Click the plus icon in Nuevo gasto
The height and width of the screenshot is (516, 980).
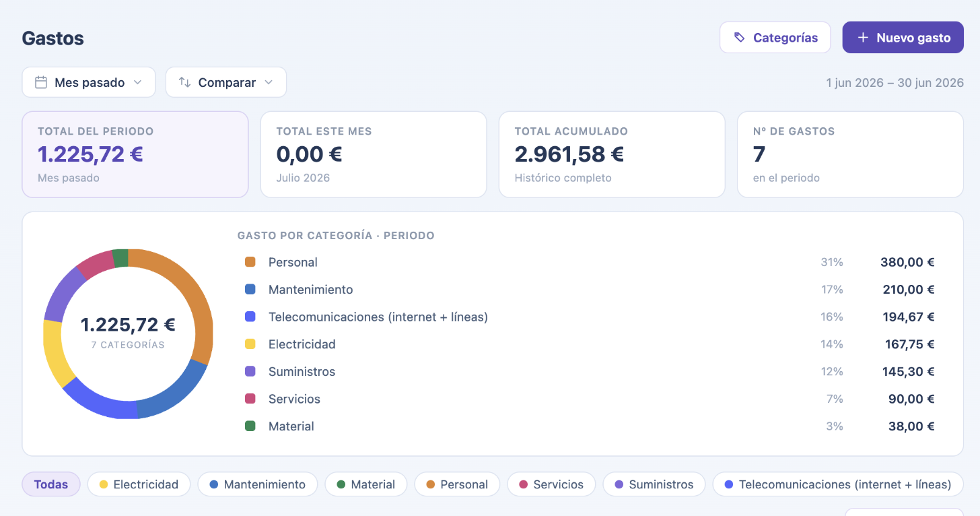(863, 38)
